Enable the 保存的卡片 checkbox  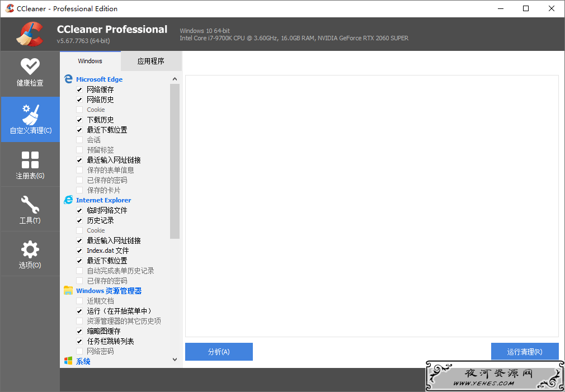(79, 190)
